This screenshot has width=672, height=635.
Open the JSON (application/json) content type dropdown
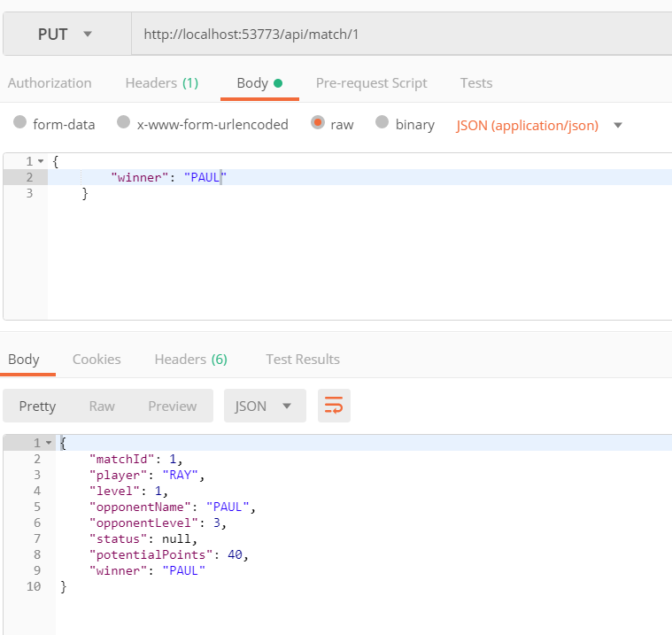tap(538, 125)
